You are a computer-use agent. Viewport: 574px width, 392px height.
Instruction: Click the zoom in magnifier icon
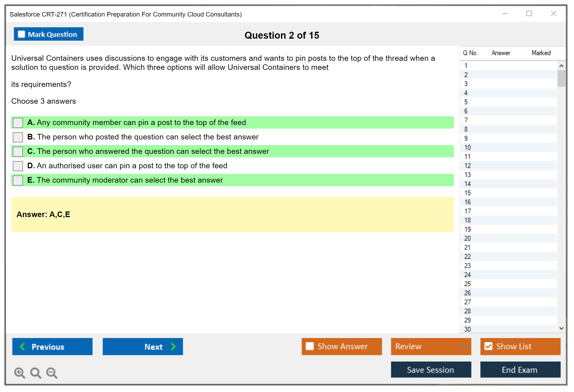point(19,373)
